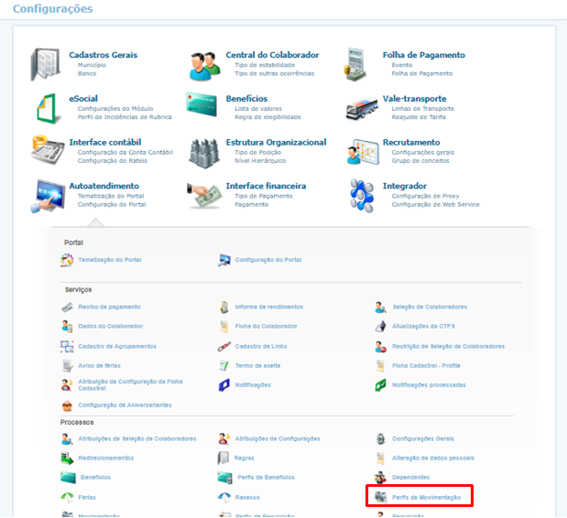567x518 pixels.
Task: Open the Estrutura Organizacional buildings icon
Action: pos(204,153)
